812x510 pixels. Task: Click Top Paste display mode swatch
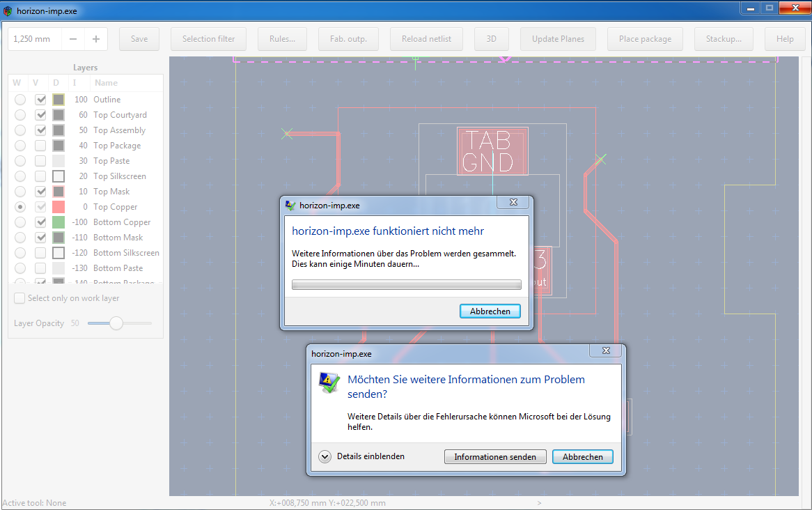tap(58, 161)
